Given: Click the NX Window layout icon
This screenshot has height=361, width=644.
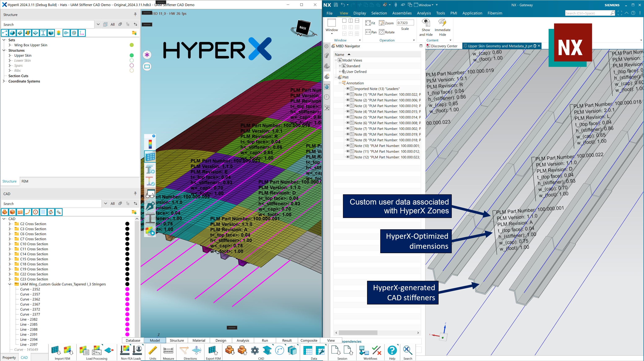Looking at the screenshot, I should point(331,23).
